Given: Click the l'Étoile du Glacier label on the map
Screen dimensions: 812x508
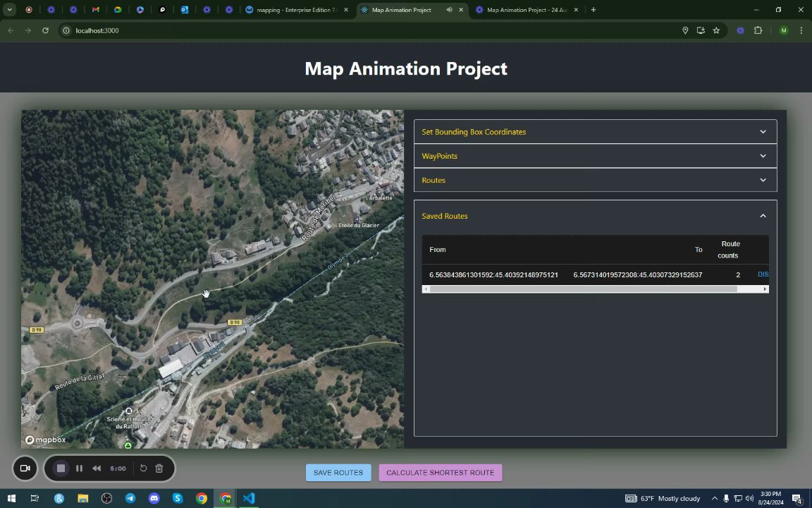Looking at the screenshot, I should 358,226.
